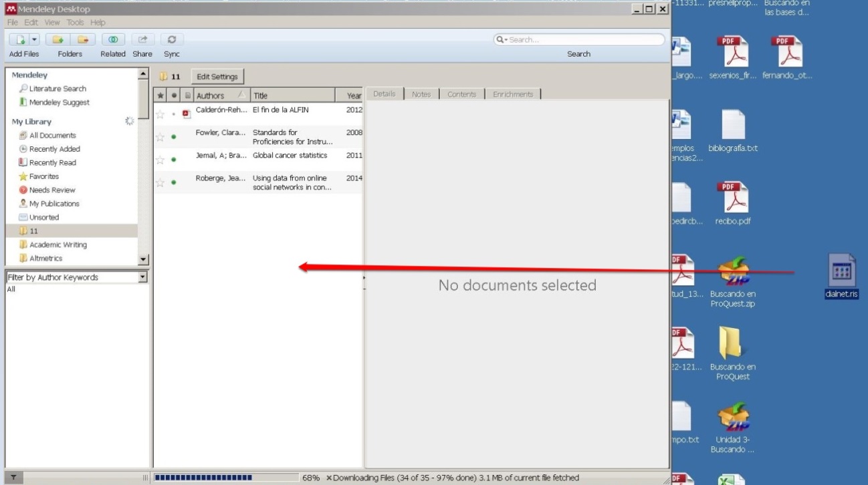Click the Edit Settings button
This screenshot has height=485, width=868.
pos(217,77)
